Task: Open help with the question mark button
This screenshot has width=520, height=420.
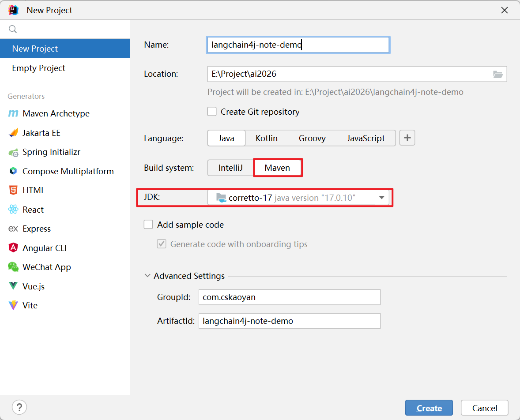Action: [x=19, y=407]
